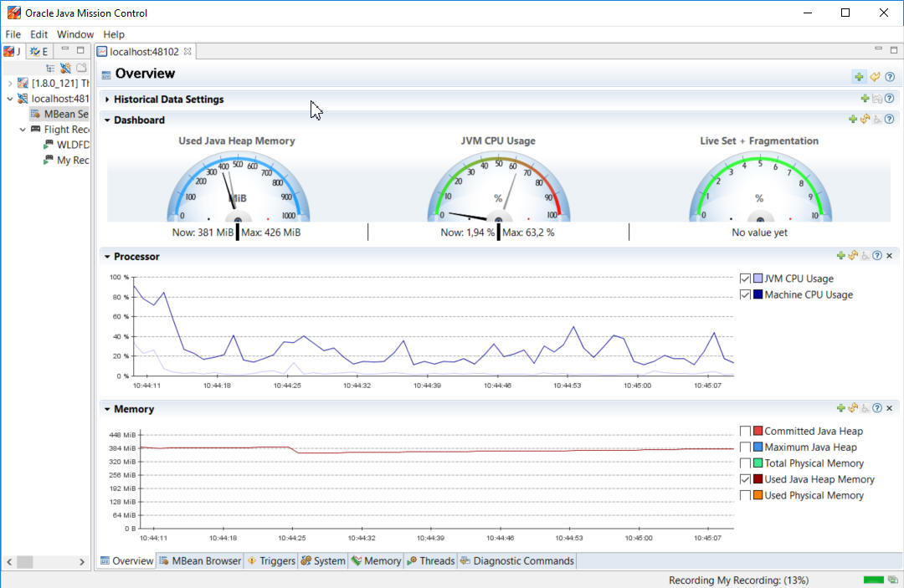Screen dimensions: 904x588
Task: Open help for the Overview page
Action: [890, 77]
